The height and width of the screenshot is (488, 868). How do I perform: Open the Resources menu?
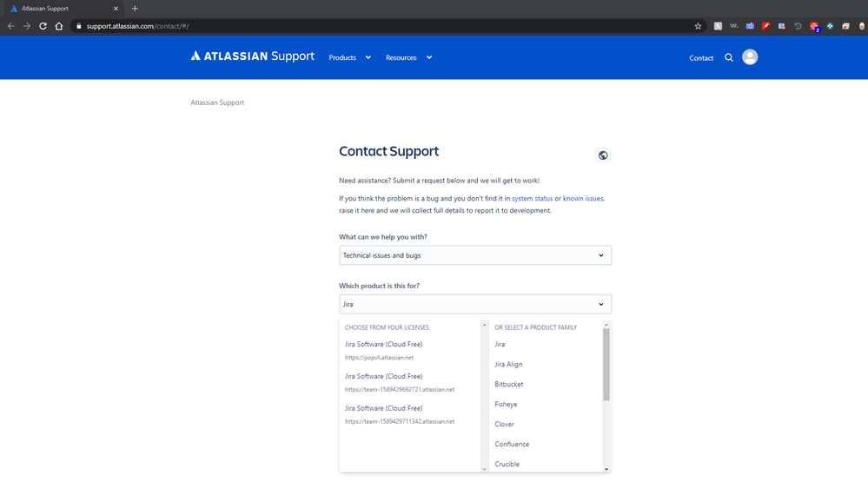tap(401, 57)
